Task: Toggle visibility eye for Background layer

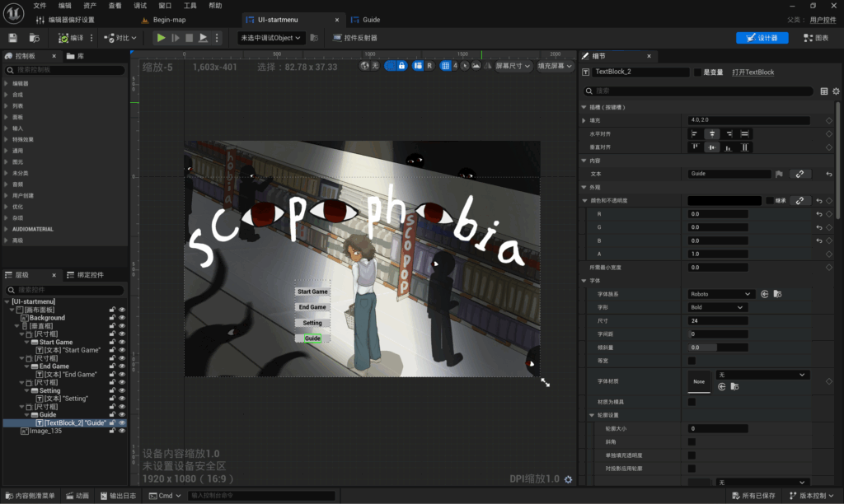Action: click(122, 318)
